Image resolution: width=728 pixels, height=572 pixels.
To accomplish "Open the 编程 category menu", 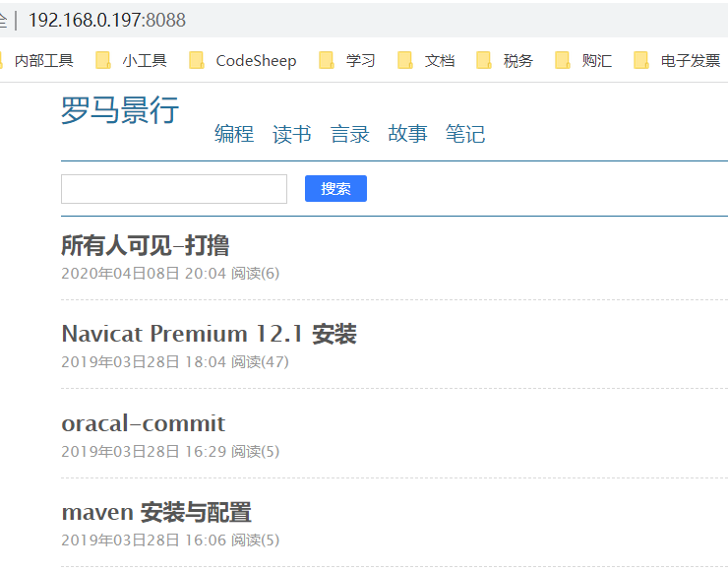I will [x=234, y=134].
